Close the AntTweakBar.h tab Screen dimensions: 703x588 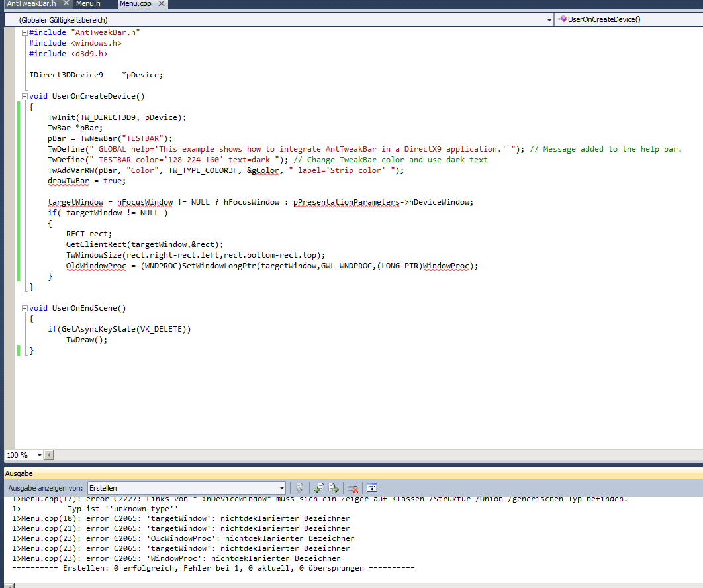(66, 4)
